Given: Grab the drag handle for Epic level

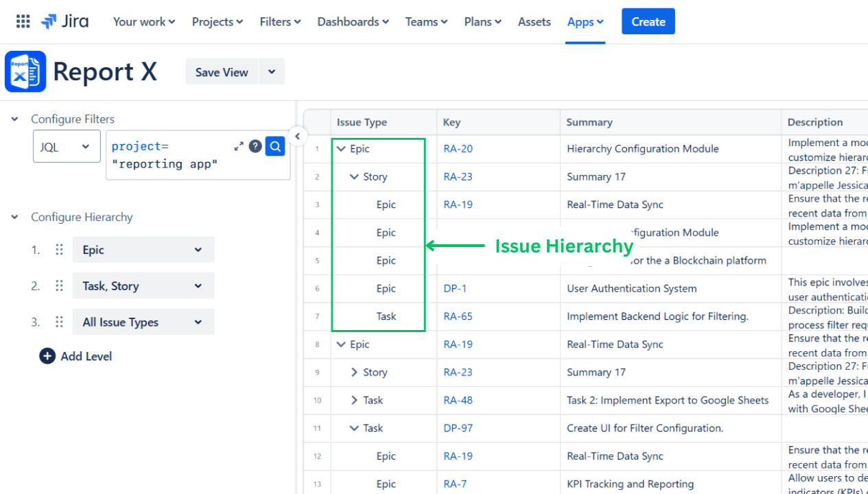Looking at the screenshot, I should [60, 250].
